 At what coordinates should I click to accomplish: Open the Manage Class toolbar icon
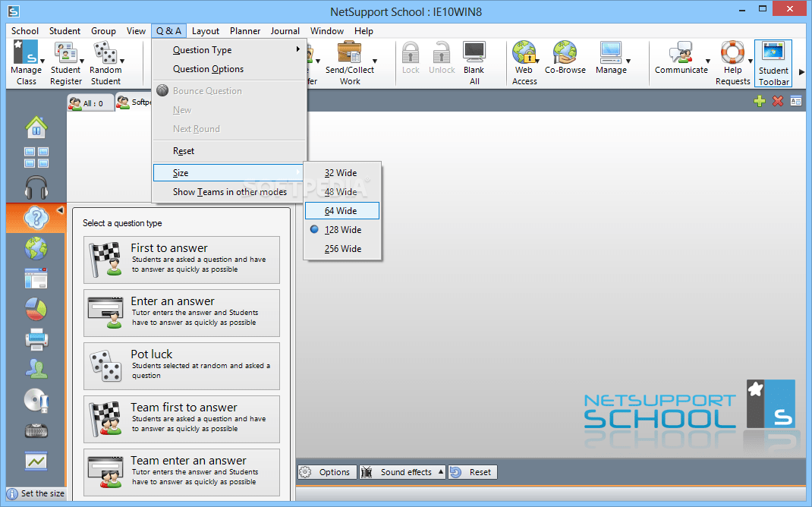(26, 63)
